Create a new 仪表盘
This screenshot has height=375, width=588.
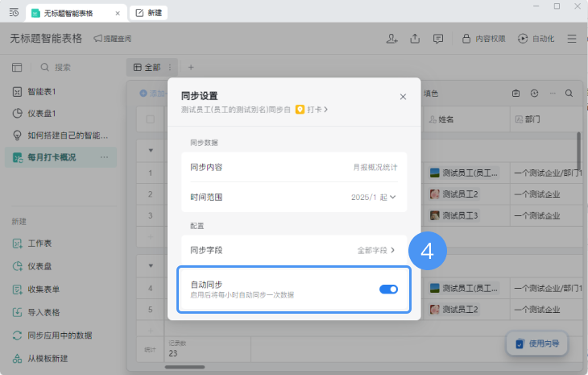(32, 266)
